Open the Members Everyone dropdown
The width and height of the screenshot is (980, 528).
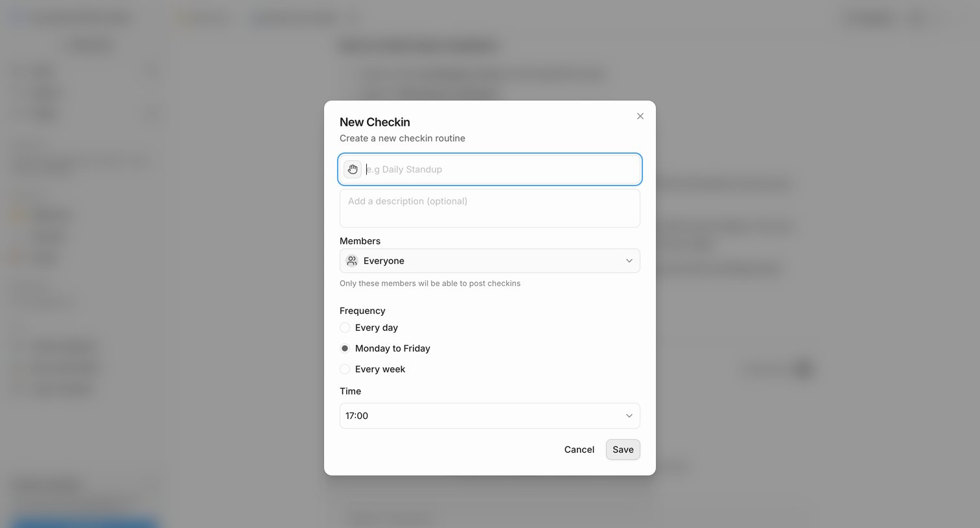pos(490,261)
